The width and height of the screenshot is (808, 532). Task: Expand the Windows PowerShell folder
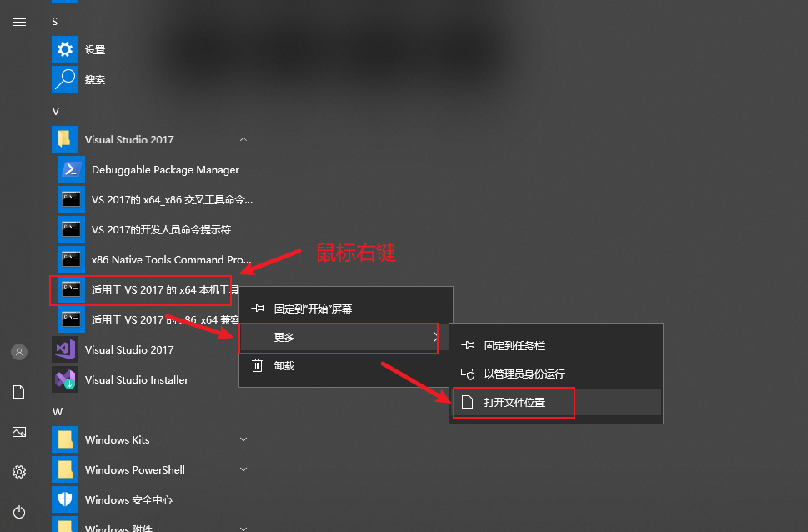click(x=243, y=469)
